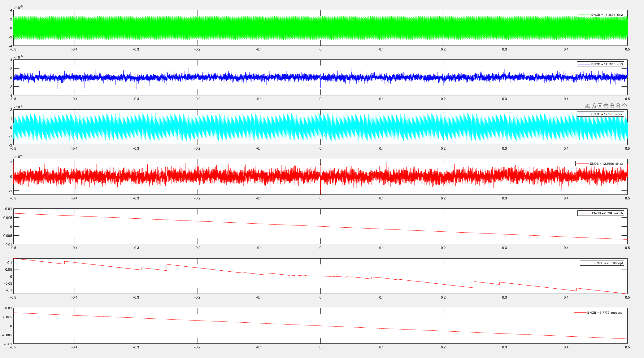This screenshot has width=644, height=358.
Task: Restore view with the home icon
Action: 624,106
